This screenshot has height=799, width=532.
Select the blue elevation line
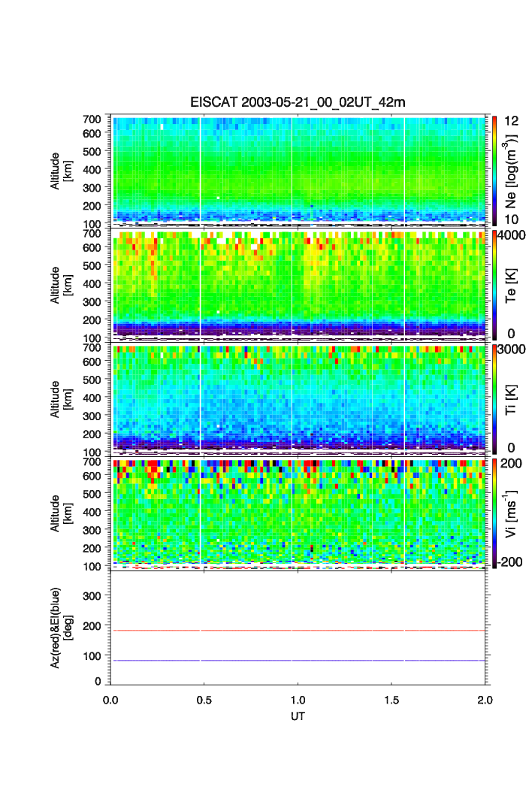(x=301, y=661)
